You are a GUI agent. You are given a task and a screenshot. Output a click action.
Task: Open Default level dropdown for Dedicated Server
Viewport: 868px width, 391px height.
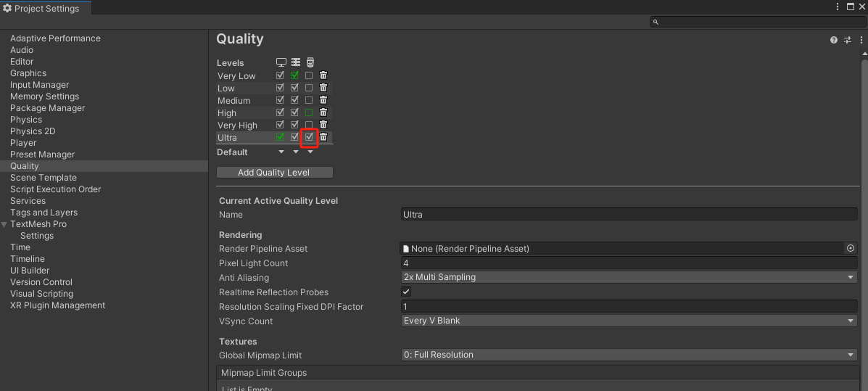coord(296,152)
